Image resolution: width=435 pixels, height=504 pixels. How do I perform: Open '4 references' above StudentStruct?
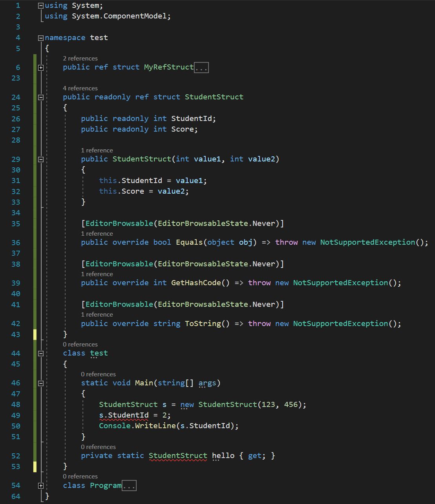pos(80,88)
